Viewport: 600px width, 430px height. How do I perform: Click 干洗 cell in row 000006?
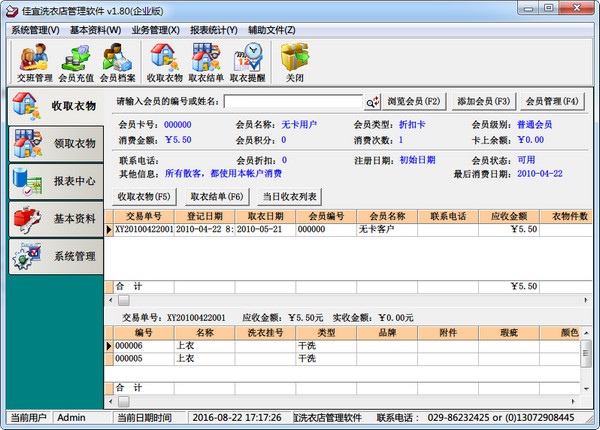coord(326,346)
